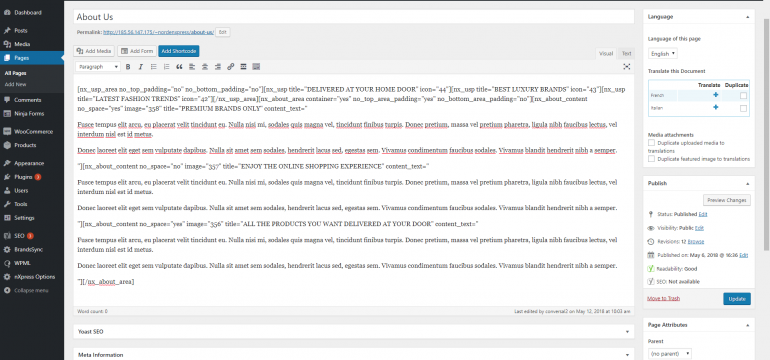Screen dimensions: 770x360
Task: Insert the Read More tag
Action: pyautogui.click(x=243, y=67)
